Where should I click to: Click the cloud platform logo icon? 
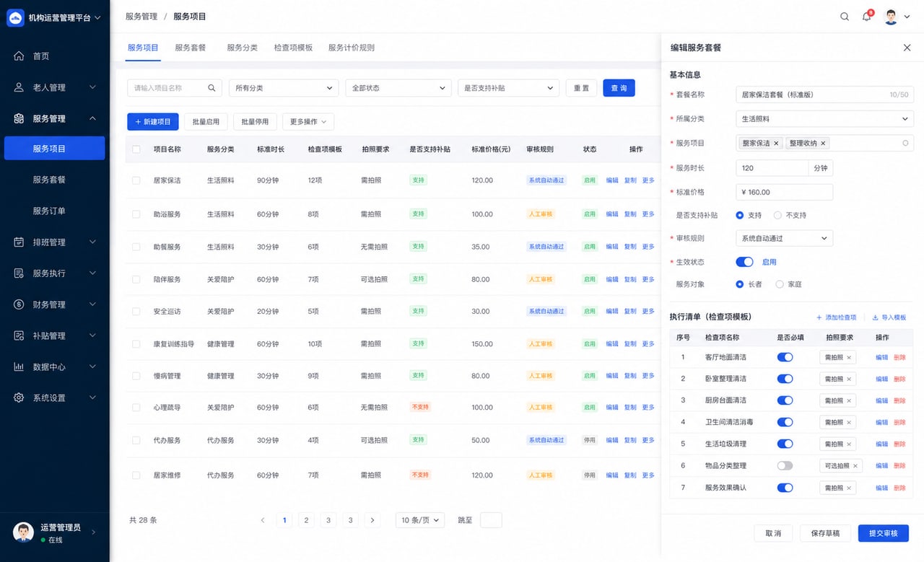click(15, 17)
